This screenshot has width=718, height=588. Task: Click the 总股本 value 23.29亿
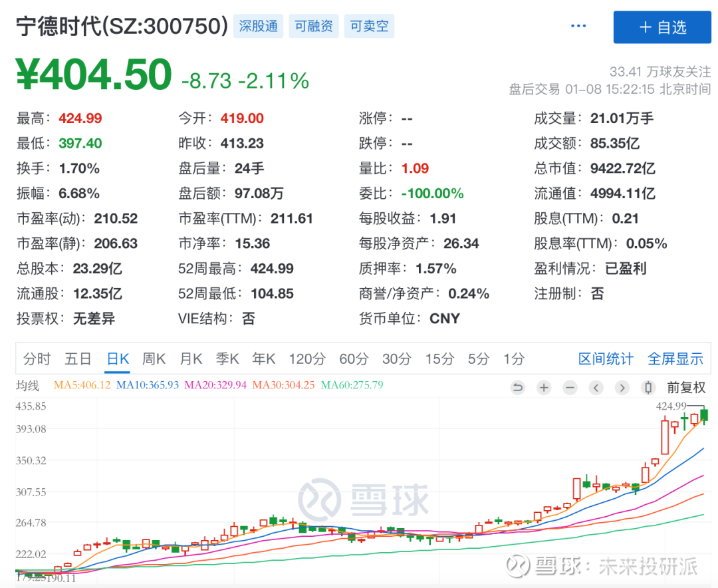click(98, 268)
